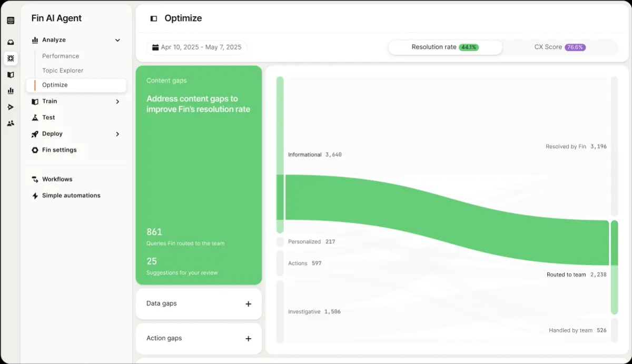Viewport: 632px width, 364px height.
Task: Click the Train book icon
Action: click(35, 101)
